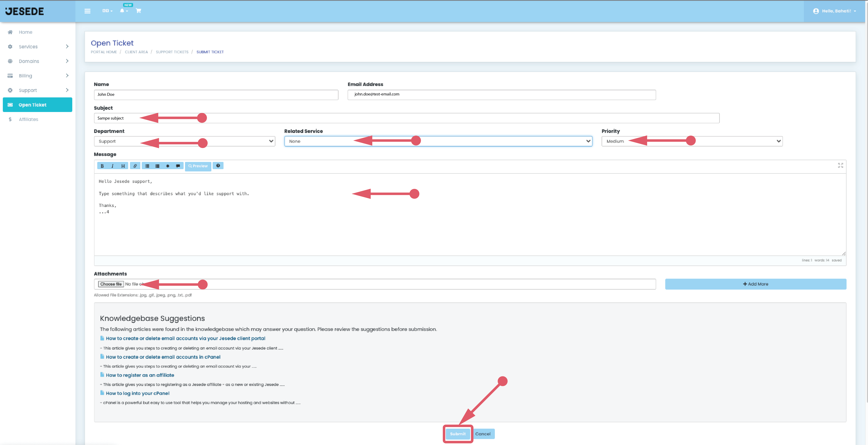Open 'How to log into your cPanel' article
The image size is (868, 445).
click(138, 393)
